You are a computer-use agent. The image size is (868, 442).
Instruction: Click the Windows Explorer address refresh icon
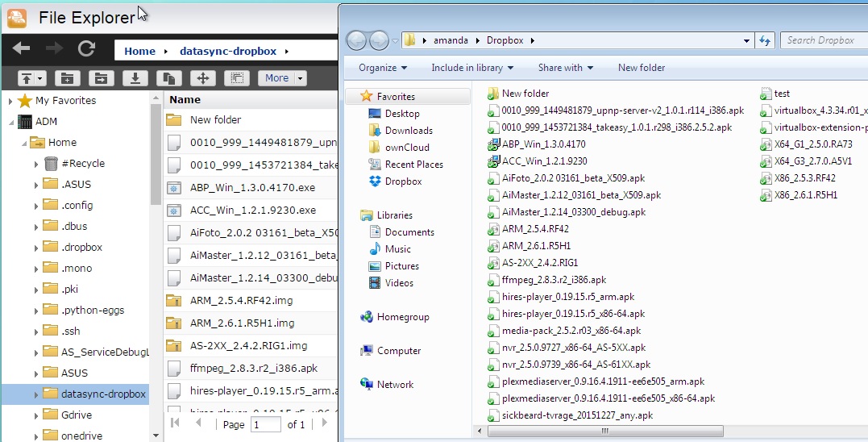pyautogui.click(x=765, y=40)
